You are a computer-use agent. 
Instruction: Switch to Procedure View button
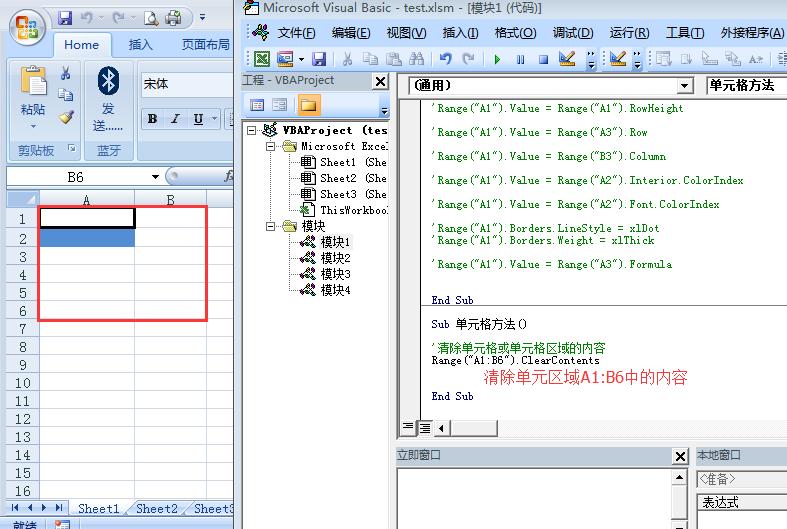(x=408, y=428)
